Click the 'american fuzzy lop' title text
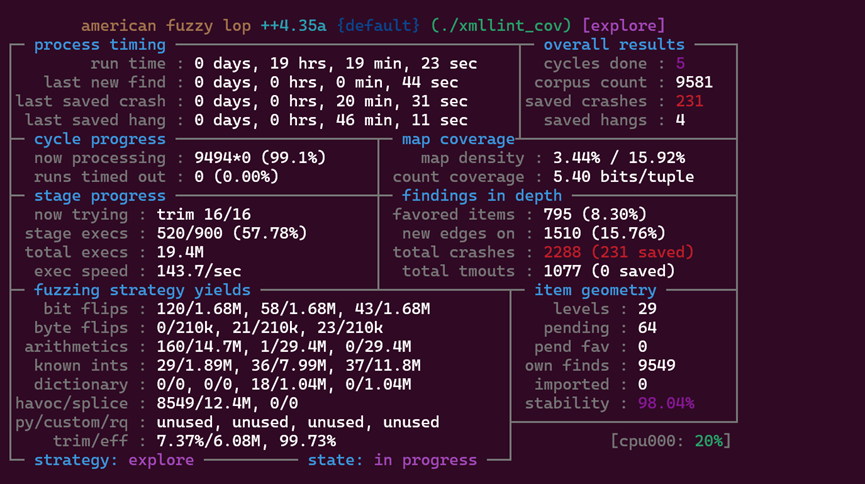 click(166, 26)
